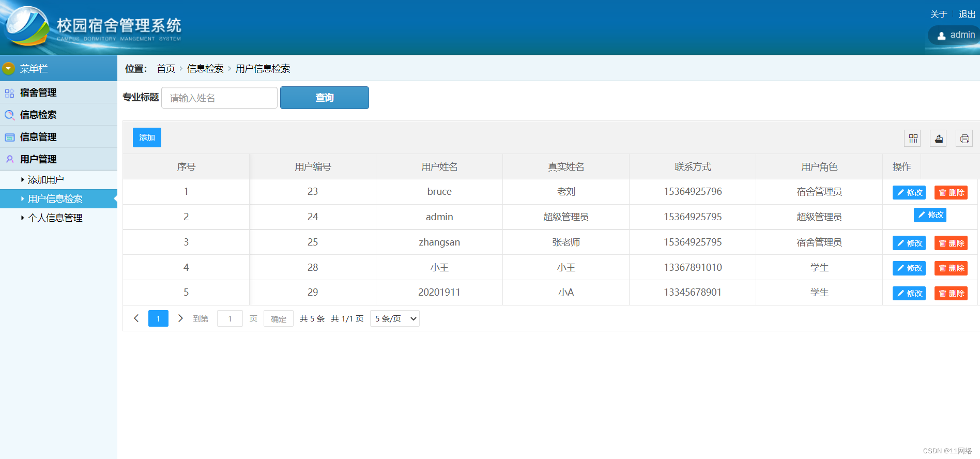Expand the 信息管理 menu section

[x=38, y=137]
